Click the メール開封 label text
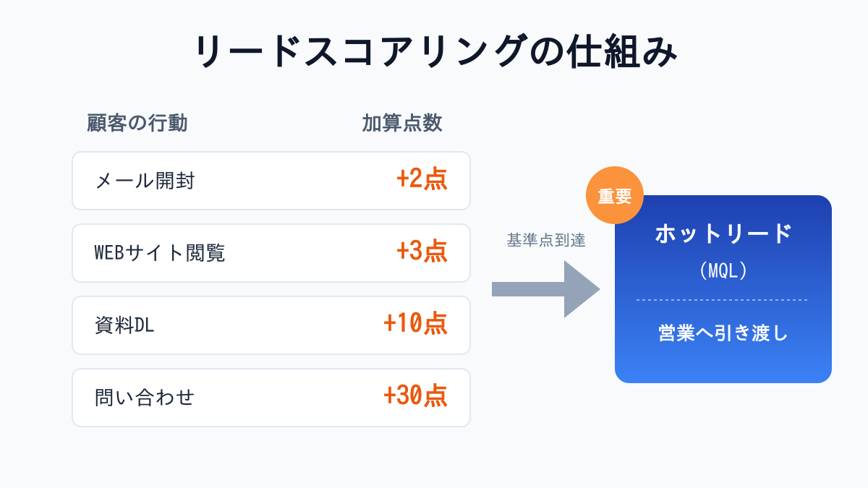Viewport: 868px width, 488px height. [x=145, y=181]
